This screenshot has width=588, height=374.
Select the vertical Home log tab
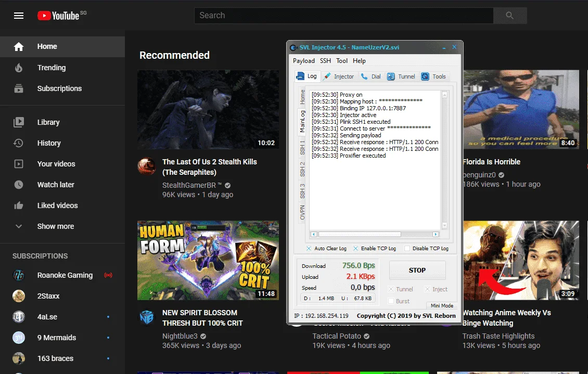tap(302, 97)
